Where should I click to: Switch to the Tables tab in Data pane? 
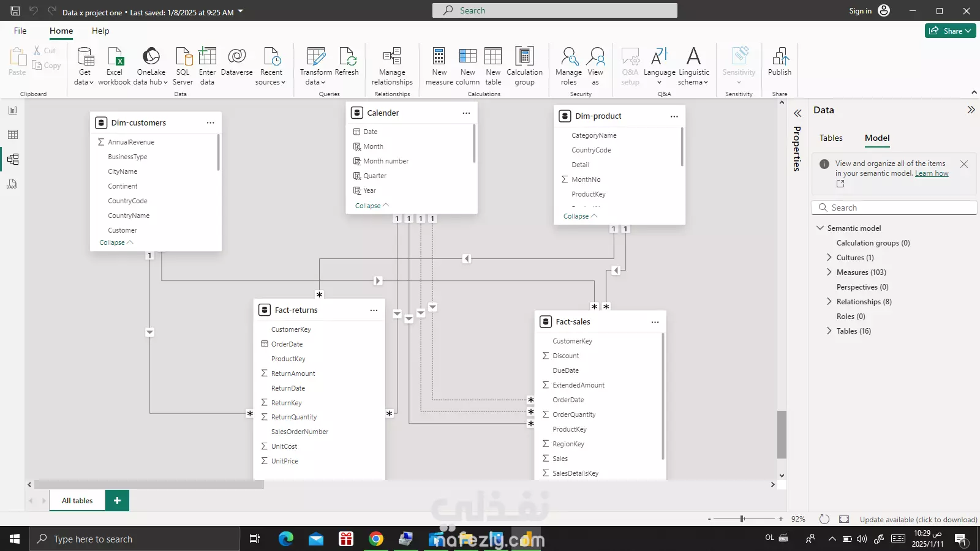tap(831, 138)
